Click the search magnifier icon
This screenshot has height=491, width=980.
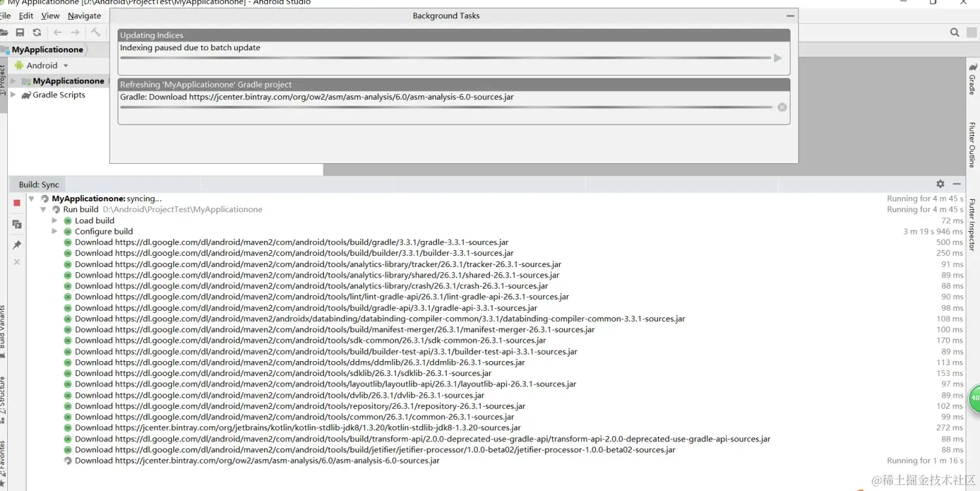coord(955,32)
